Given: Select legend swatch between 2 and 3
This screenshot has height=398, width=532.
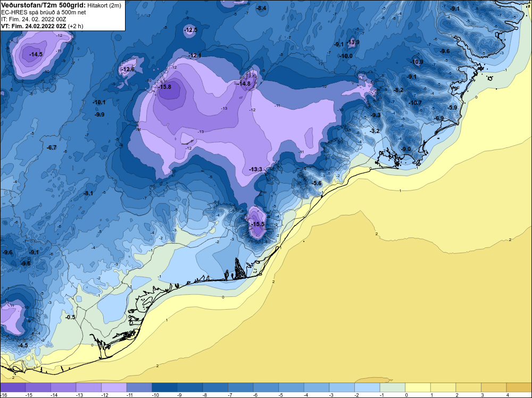Looking at the screenshot, I should 469,387.
